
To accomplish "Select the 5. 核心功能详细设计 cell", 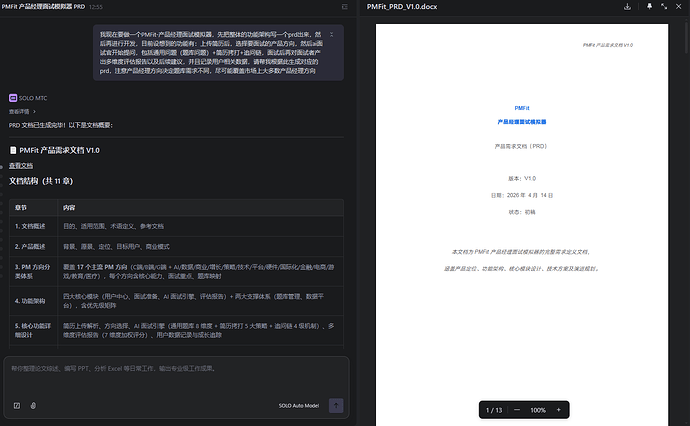I will click(x=33, y=331).
